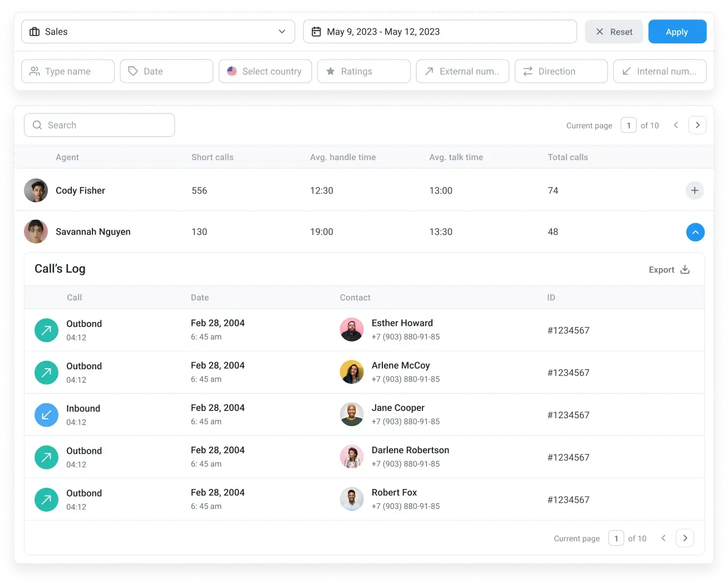Click the calendar icon in date range field
Screen dimensions: 728x584
point(316,32)
